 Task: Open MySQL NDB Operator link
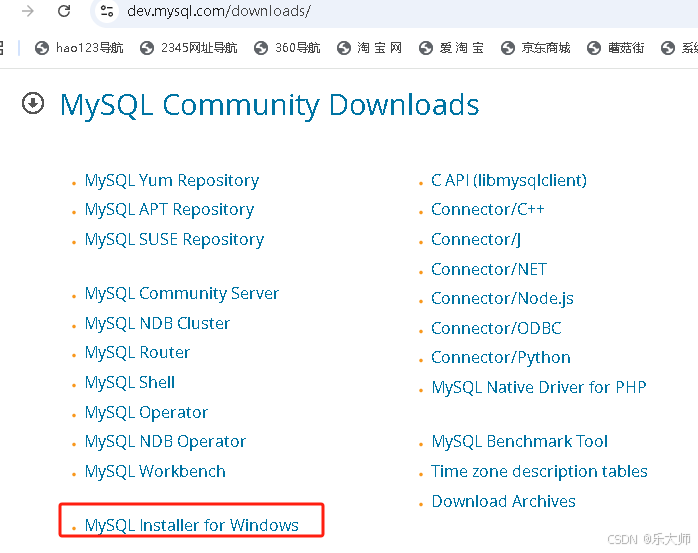point(165,442)
